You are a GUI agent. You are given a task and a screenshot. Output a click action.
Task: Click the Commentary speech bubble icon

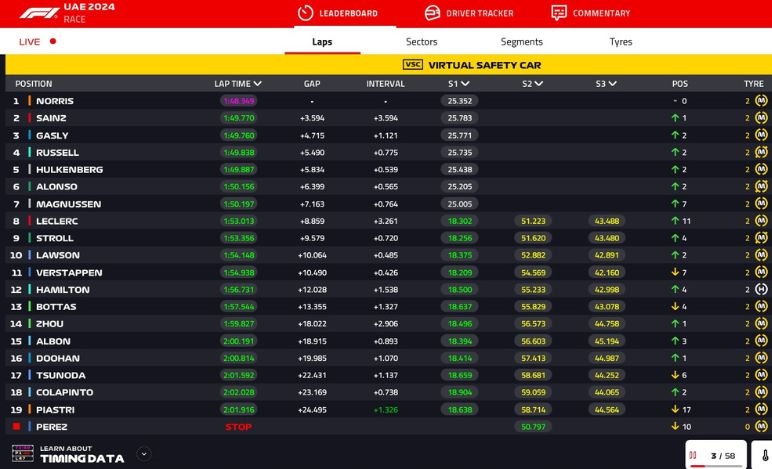coord(559,13)
